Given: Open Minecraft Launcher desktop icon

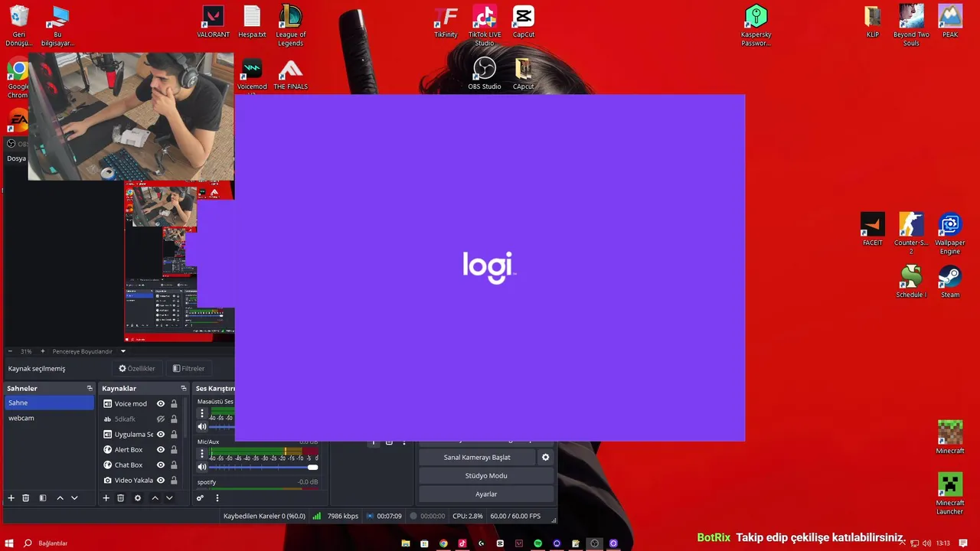Looking at the screenshot, I should click(x=950, y=494).
